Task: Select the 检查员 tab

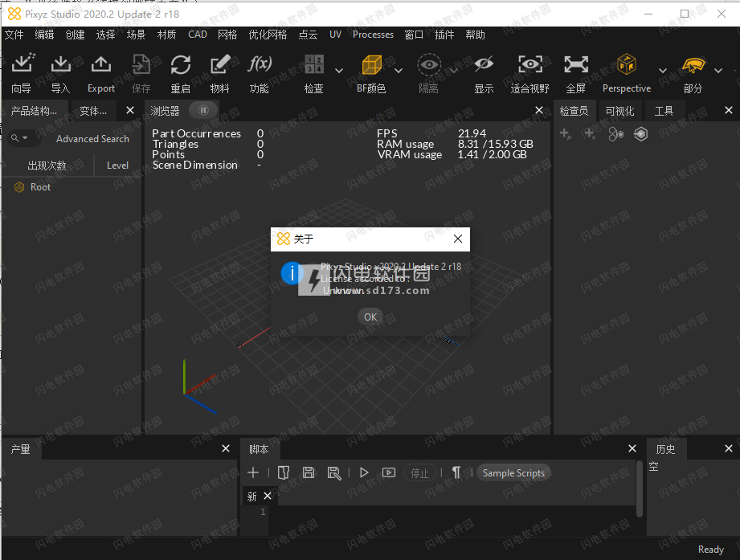Action: 574,111
